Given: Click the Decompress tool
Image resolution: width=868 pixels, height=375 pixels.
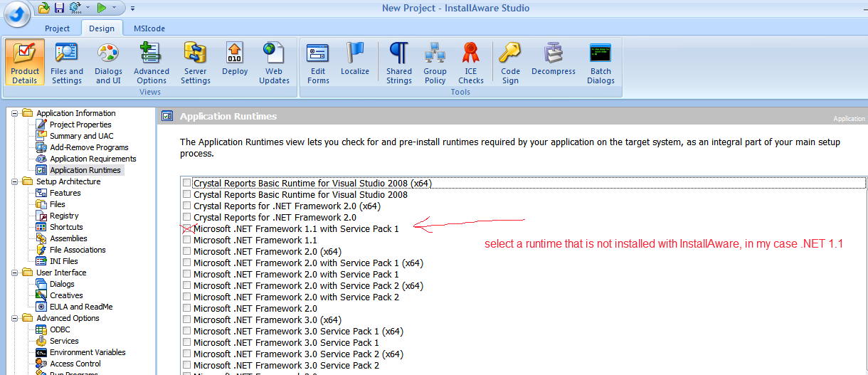Looking at the screenshot, I should pos(554,58).
